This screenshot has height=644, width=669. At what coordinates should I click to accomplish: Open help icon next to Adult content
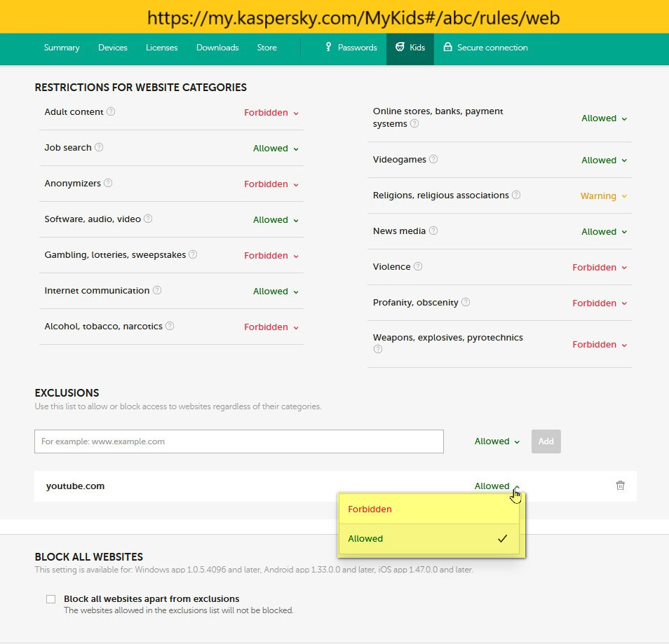111,111
